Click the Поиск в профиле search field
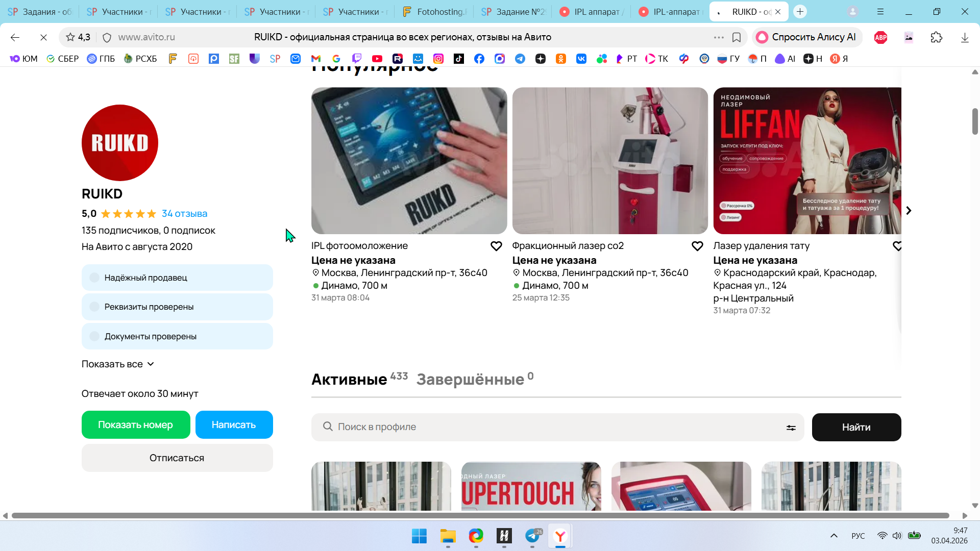The height and width of the screenshot is (551, 980). click(x=551, y=427)
